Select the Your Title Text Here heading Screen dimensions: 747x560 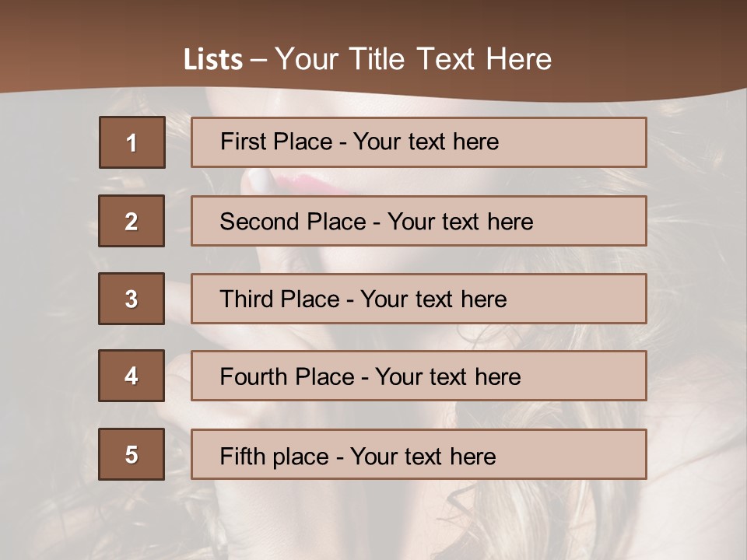tap(413, 59)
